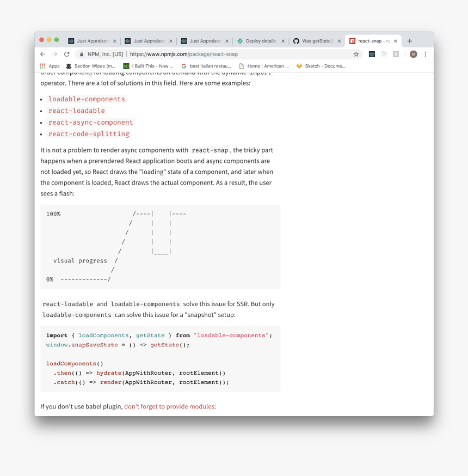The width and height of the screenshot is (468, 476).
Task: Switch to the Was getState() GitHub tab
Action: pyautogui.click(x=316, y=41)
